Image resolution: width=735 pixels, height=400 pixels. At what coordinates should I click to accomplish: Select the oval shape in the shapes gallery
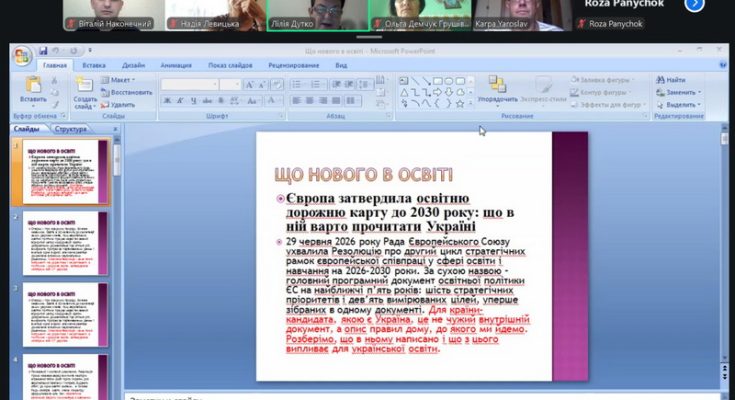[x=449, y=81]
